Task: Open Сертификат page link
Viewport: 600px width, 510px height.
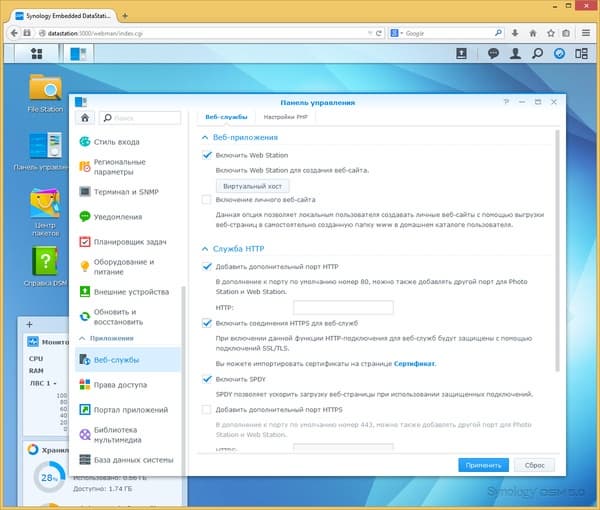Action: pyautogui.click(x=414, y=363)
